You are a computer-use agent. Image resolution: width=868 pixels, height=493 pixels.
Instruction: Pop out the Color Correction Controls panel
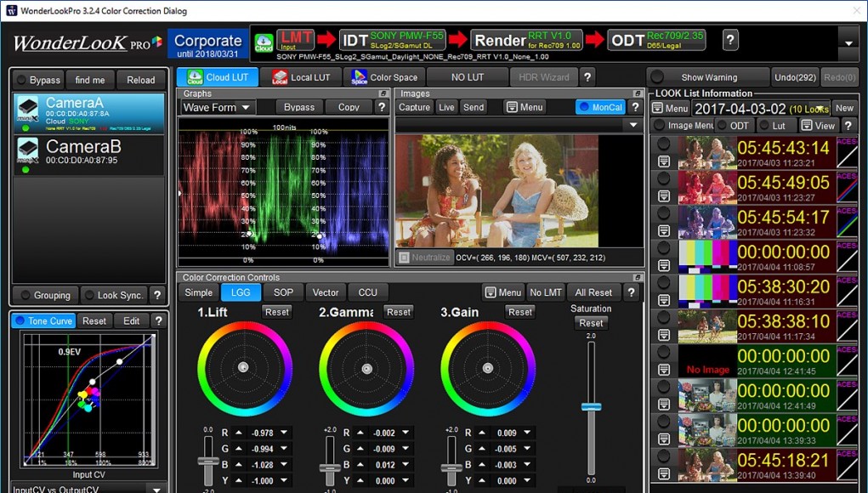(x=638, y=277)
